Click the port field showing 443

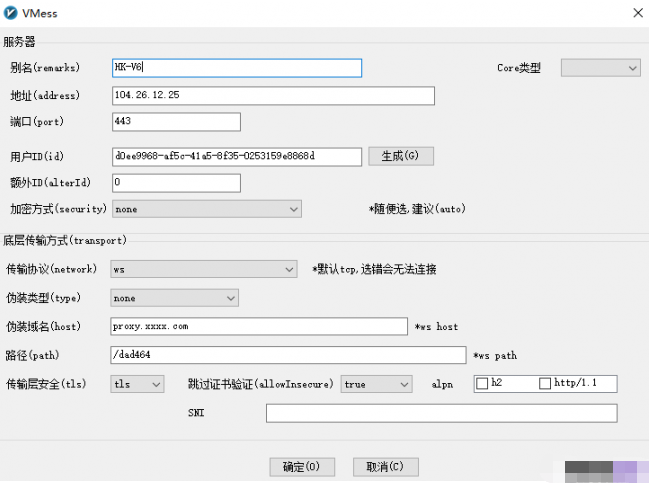[x=176, y=122]
